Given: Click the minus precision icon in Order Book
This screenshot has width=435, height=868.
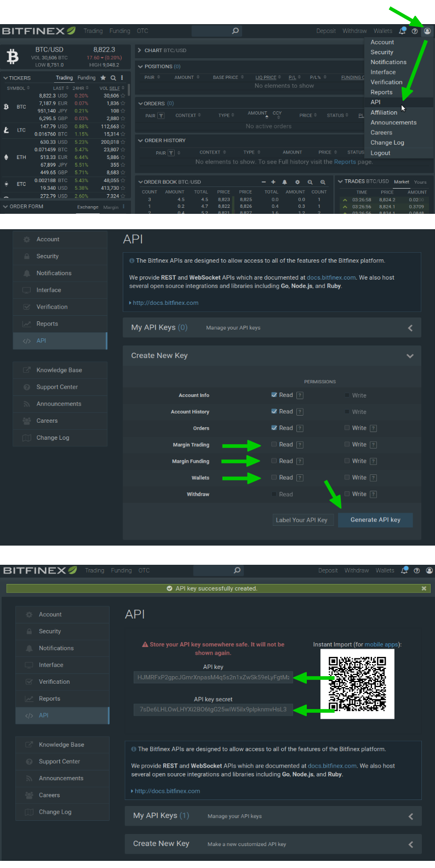Looking at the screenshot, I should tap(264, 182).
